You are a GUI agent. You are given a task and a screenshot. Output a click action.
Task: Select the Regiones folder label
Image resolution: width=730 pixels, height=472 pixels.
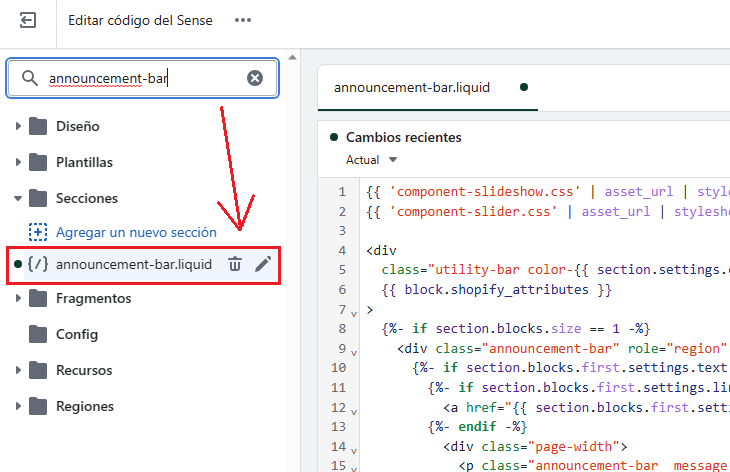click(85, 406)
